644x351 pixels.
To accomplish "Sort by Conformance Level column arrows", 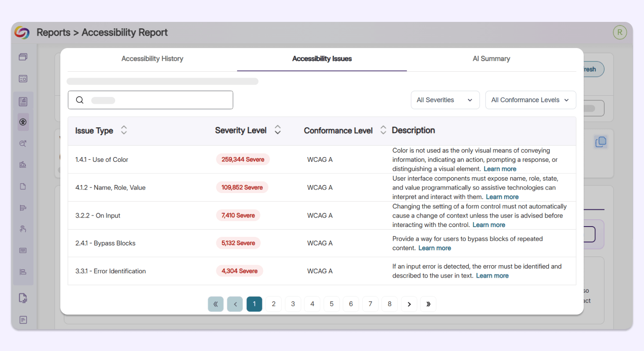I will point(383,130).
